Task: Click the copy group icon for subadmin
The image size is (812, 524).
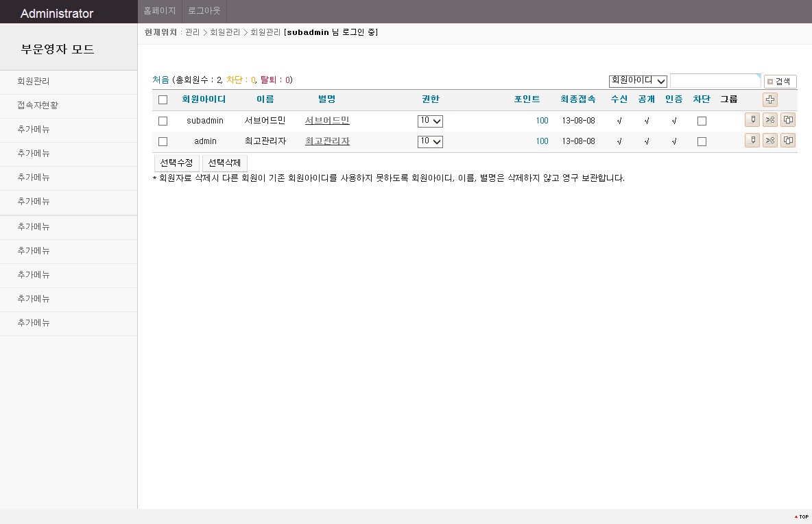Action: 788,120
